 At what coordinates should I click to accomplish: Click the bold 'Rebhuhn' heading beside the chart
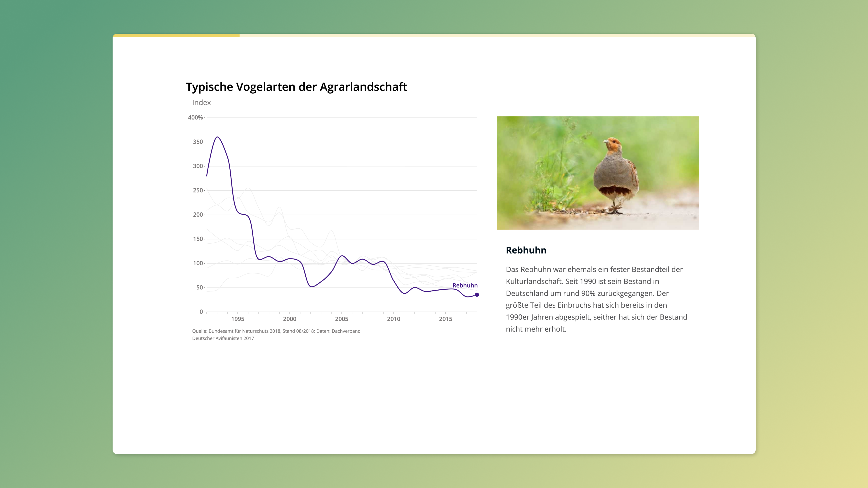[526, 250]
